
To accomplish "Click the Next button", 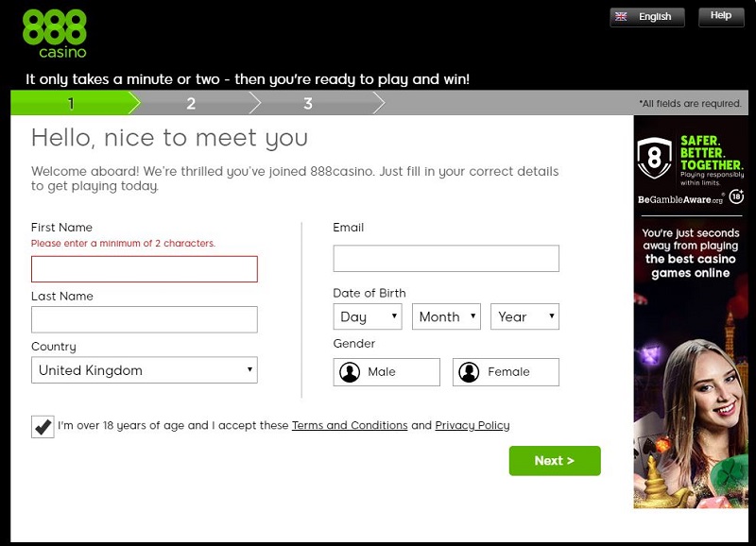I will pyautogui.click(x=555, y=461).
